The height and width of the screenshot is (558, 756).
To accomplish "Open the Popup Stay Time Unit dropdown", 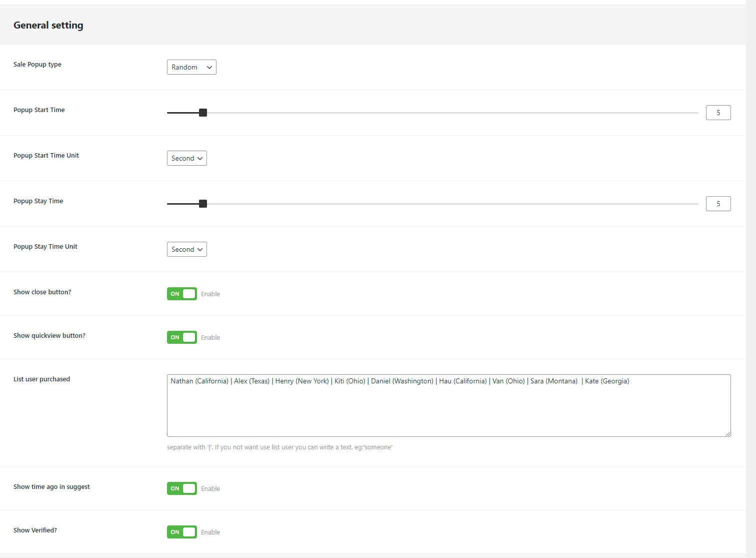I will coord(187,249).
